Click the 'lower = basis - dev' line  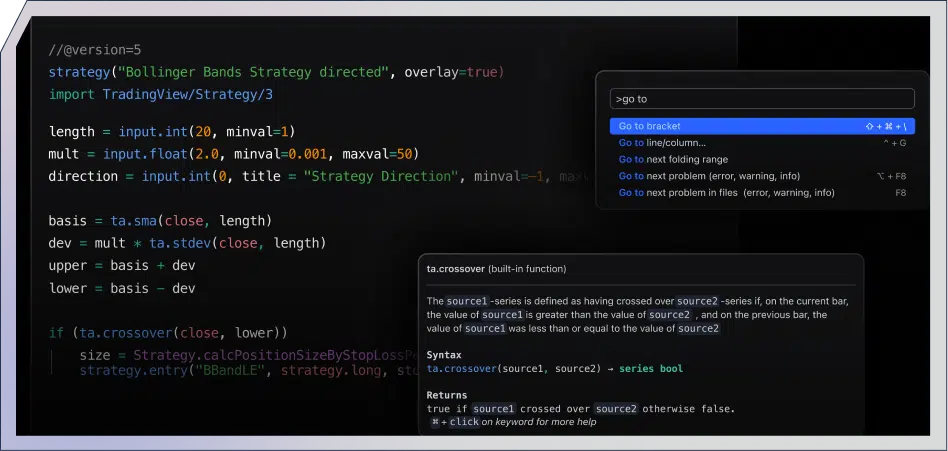coord(122,288)
